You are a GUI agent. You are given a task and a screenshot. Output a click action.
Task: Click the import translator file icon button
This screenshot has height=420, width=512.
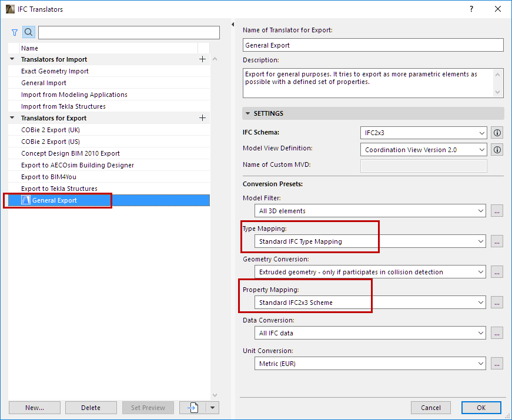coord(193,408)
